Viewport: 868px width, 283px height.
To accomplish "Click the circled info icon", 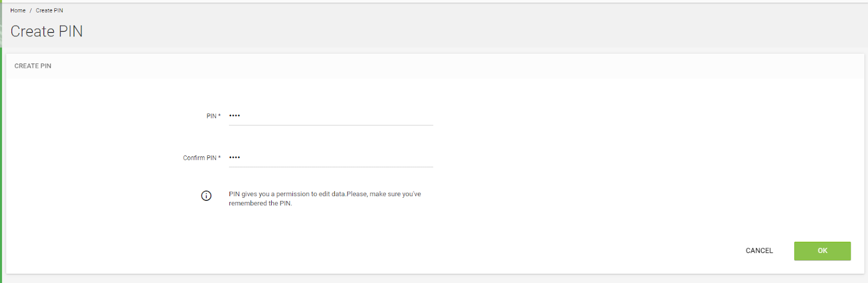I will pos(206,196).
